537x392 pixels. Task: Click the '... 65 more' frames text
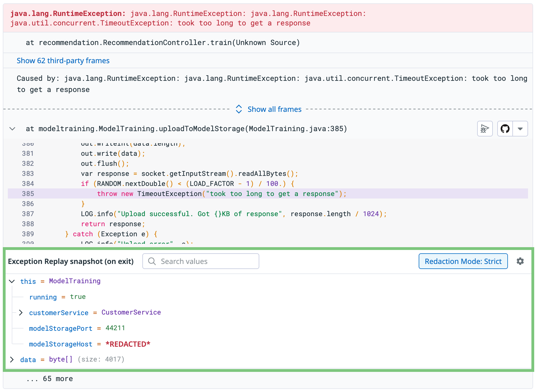click(x=50, y=379)
